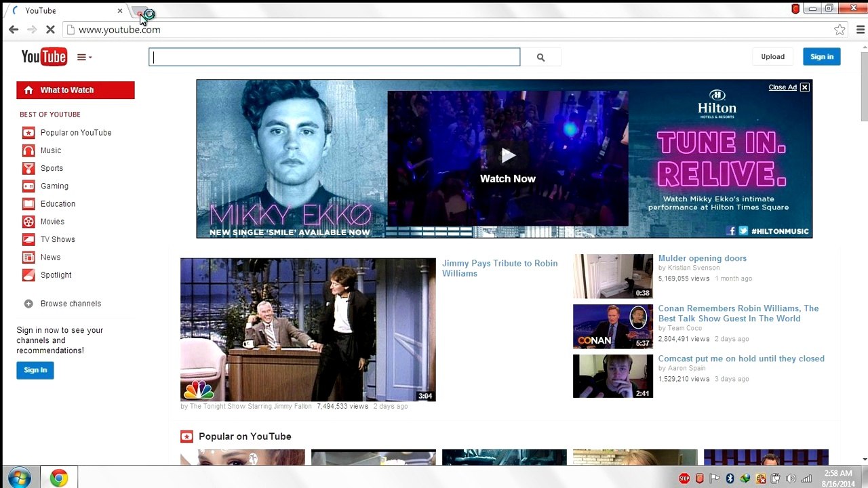The height and width of the screenshot is (488, 868).
Task: Click the Popular on YouTube section heading
Action: 245,436
